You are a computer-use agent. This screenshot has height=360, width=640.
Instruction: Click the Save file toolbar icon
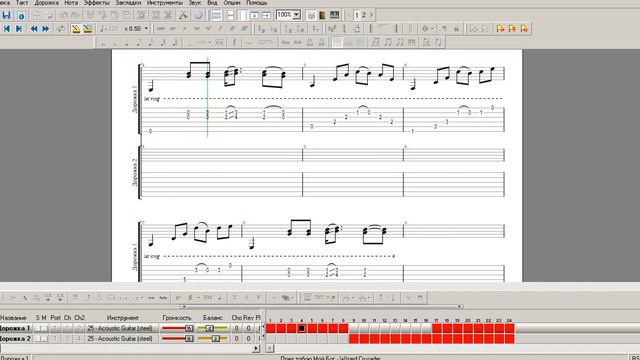[x=7, y=16]
